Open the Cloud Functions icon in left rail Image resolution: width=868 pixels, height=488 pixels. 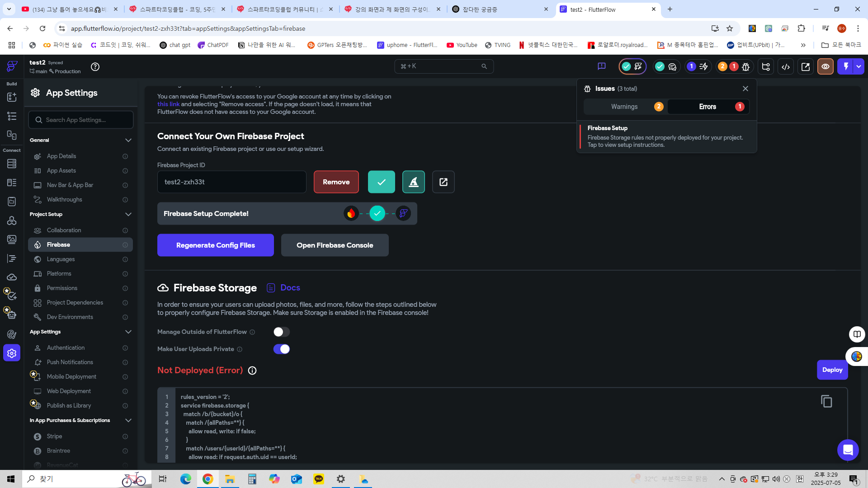click(x=12, y=277)
